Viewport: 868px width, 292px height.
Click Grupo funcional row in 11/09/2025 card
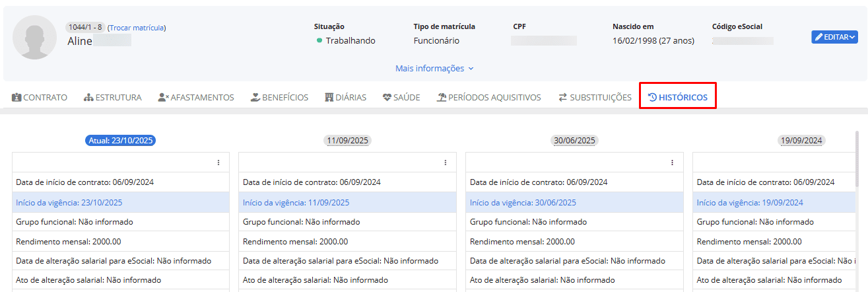click(347, 222)
